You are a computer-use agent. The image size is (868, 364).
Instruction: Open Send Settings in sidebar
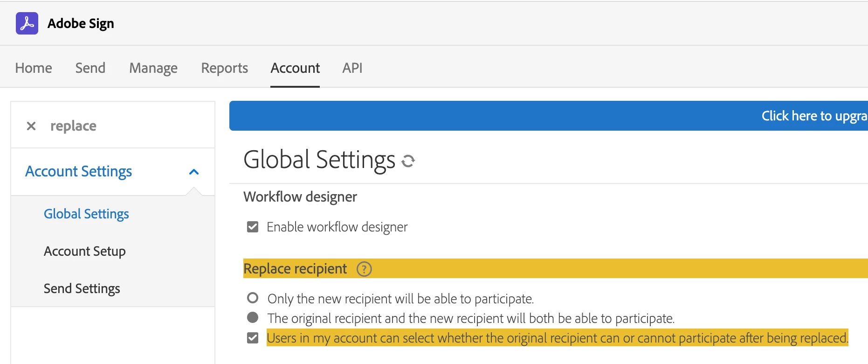[82, 288]
